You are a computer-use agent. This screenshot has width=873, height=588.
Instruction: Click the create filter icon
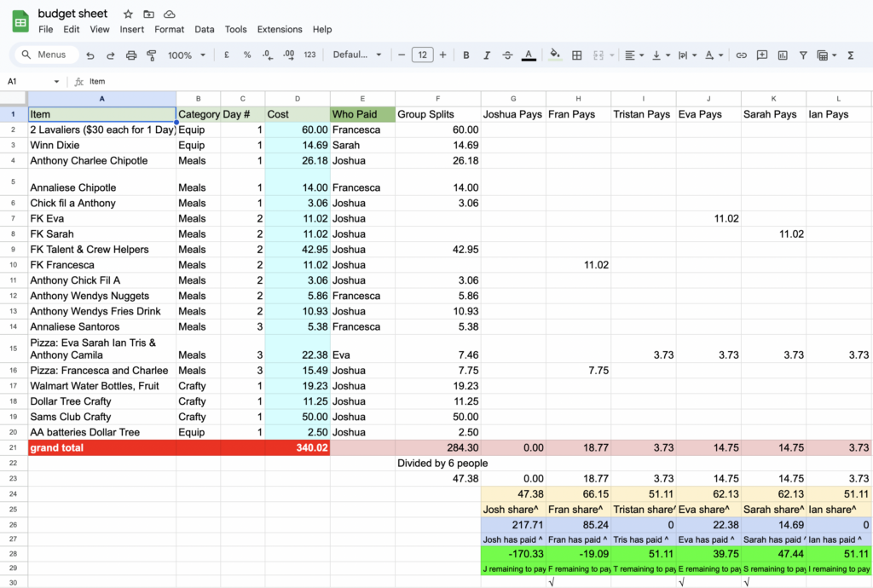[803, 55]
